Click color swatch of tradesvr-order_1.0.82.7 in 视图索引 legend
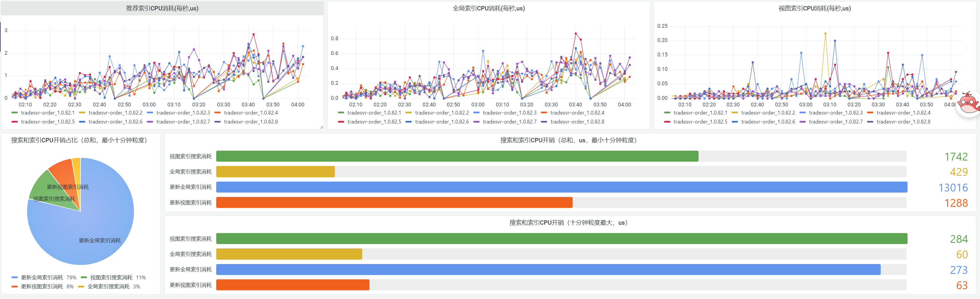Screen dimensions: 980x299 (x=803, y=122)
